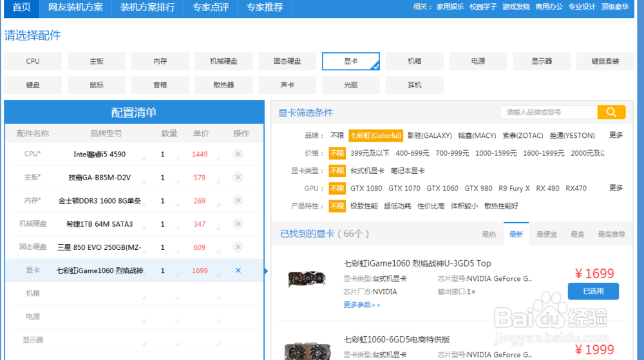Sort results by 最新

click(x=516, y=234)
